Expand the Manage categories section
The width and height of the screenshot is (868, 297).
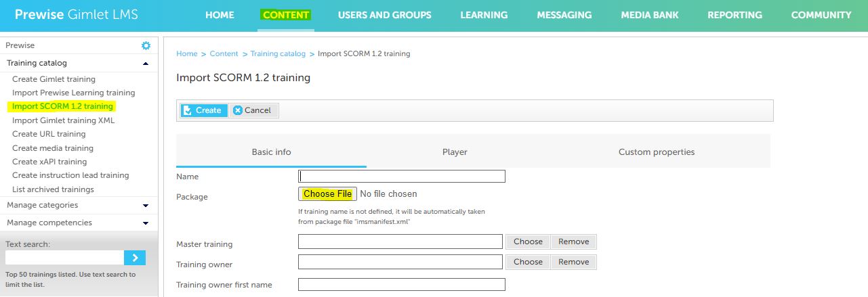tap(146, 205)
